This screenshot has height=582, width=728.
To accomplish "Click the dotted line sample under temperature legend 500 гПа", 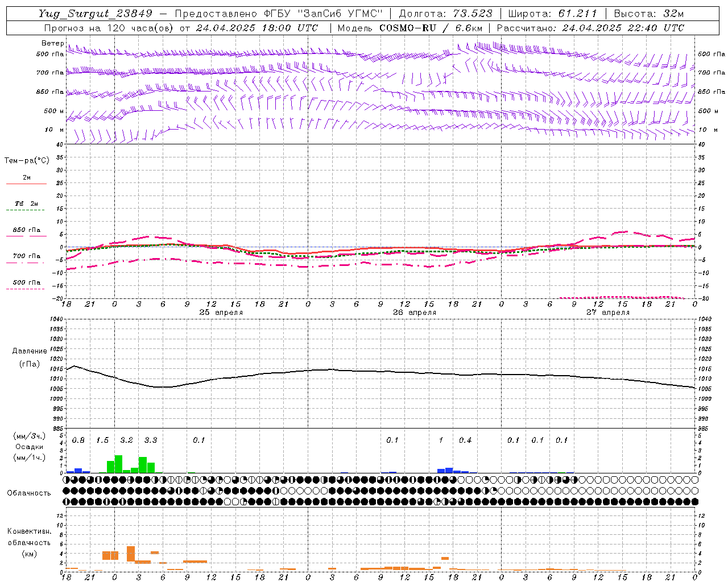I will pyautogui.click(x=26, y=289).
